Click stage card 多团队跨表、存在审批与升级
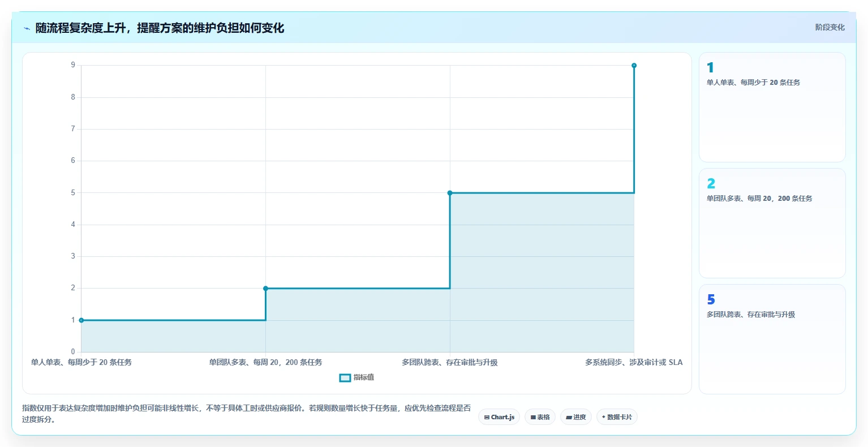The height and width of the screenshot is (447, 868). pyautogui.click(x=772, y=339)
